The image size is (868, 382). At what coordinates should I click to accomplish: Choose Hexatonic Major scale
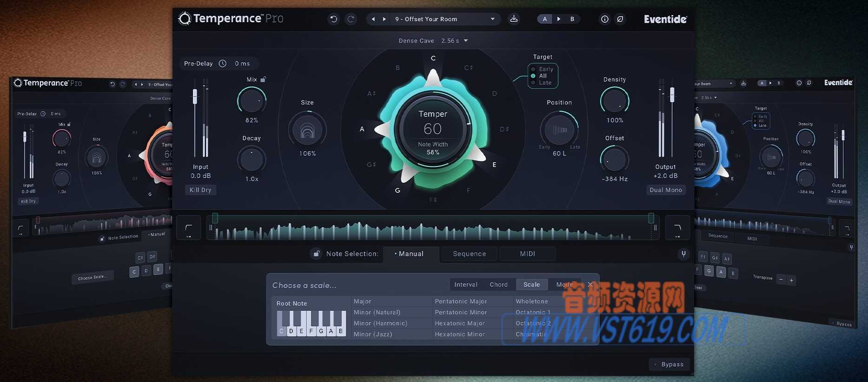pyautogui.click(x=472, y=323)
